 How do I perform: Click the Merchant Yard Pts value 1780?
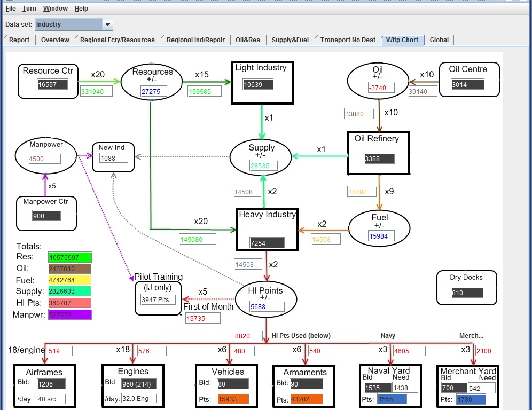pos(471,399)
